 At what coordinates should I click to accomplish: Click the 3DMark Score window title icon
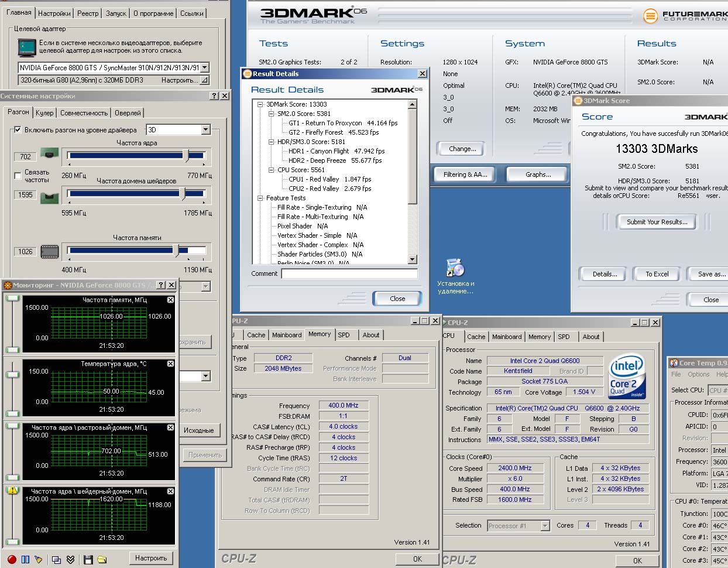578,101
